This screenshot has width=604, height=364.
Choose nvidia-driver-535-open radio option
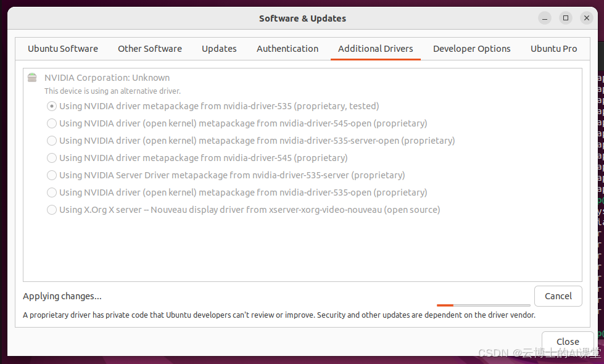pyautogui.click(x=52, y=192)
